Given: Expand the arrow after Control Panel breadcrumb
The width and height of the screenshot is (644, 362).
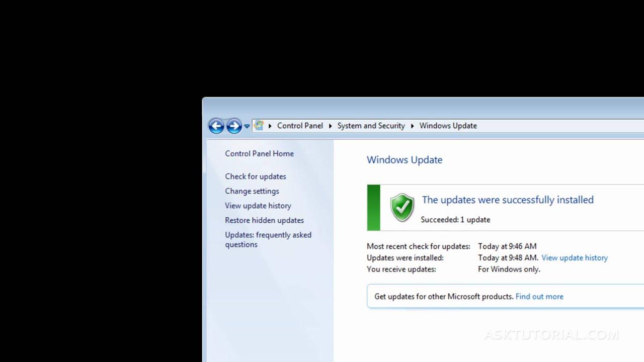Looking at the screenshot, I should [x=331, y=126].
